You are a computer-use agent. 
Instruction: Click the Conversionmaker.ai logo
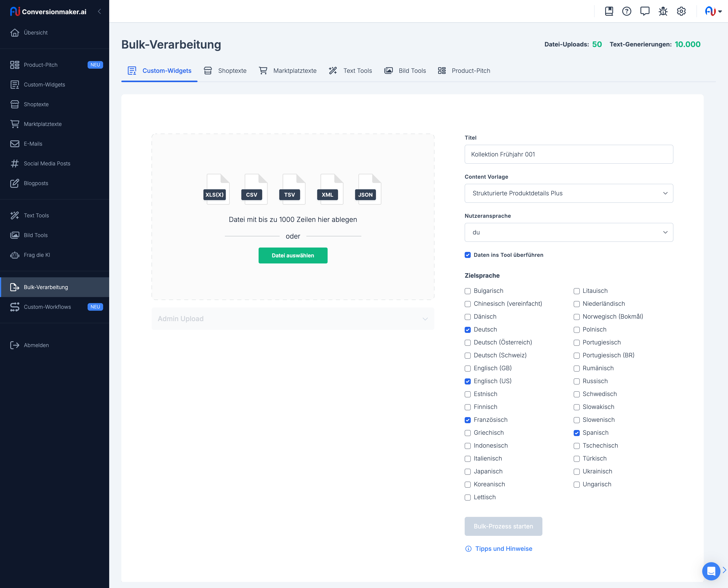point(48,12)
